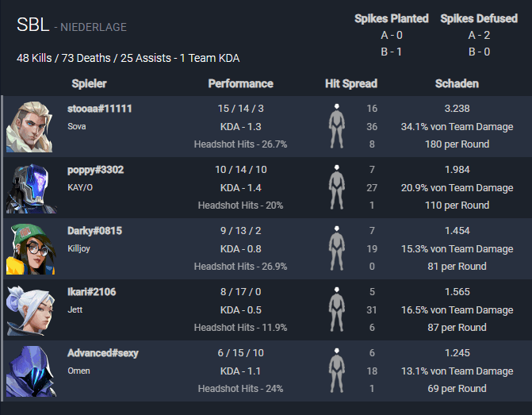The width and height of the screenshot is (532, 415).
Task: Click the Sova agent portrait
Action: click(29, 126)
